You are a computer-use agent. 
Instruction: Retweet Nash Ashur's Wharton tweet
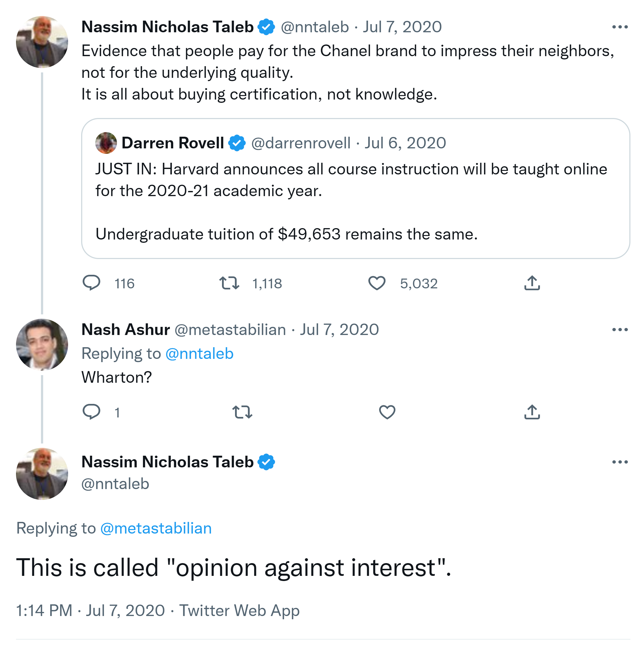(242, 411)
